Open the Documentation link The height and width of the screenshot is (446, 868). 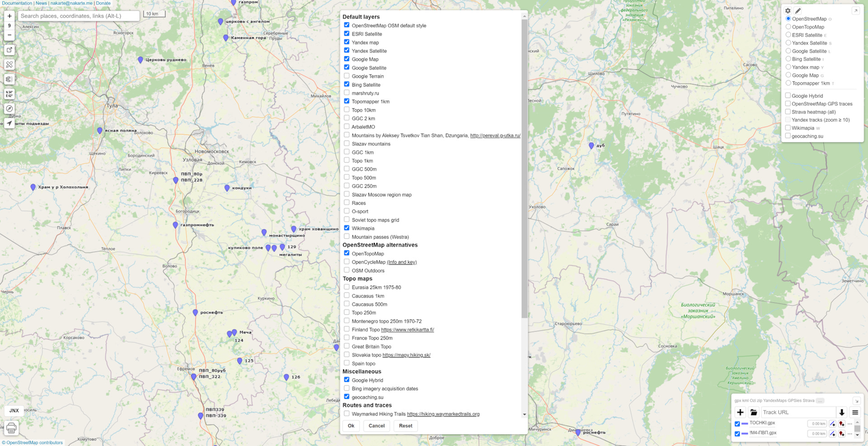(x=17, y=3)
